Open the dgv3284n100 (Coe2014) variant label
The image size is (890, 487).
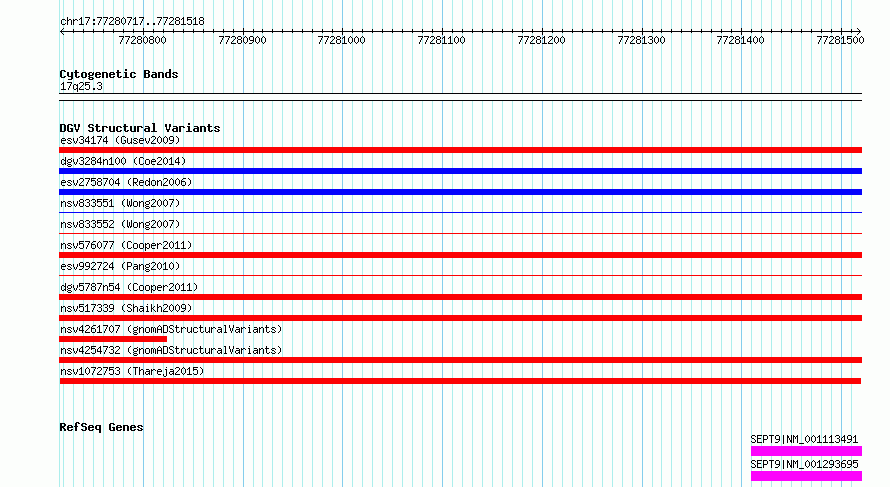point(123,161)
